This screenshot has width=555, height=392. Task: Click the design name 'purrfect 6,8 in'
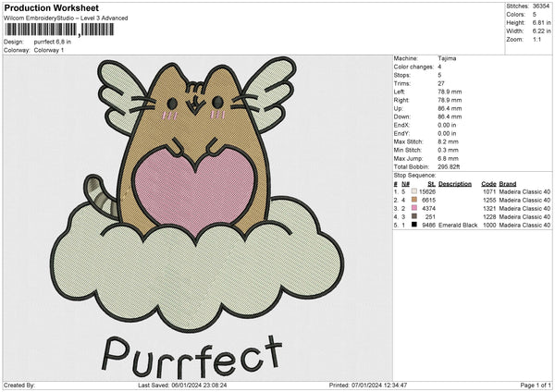pyautogui.click(x=53, y=42)
